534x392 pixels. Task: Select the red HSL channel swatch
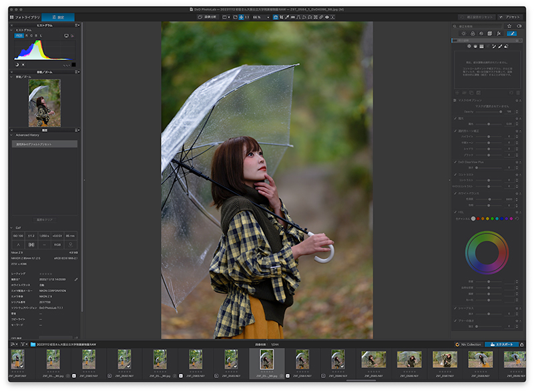[478, 219]
